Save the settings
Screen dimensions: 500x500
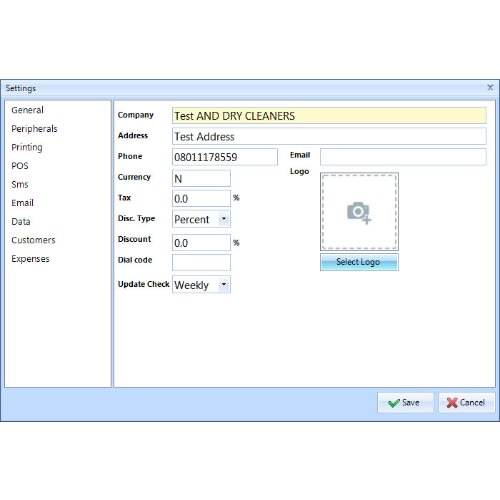[x=405, y=403]
